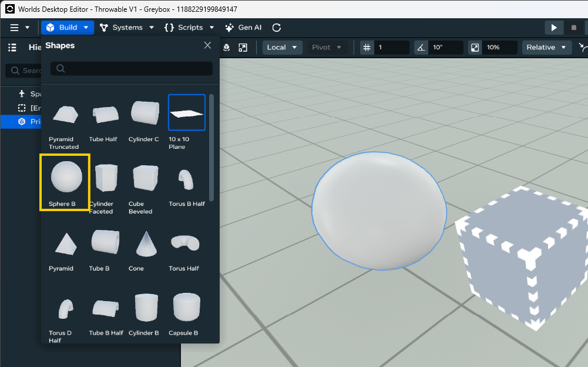Click the refresh icon next to Gen AI
Image resolution: width=588 pixels, height=367 pixels.
pos(277,28)
